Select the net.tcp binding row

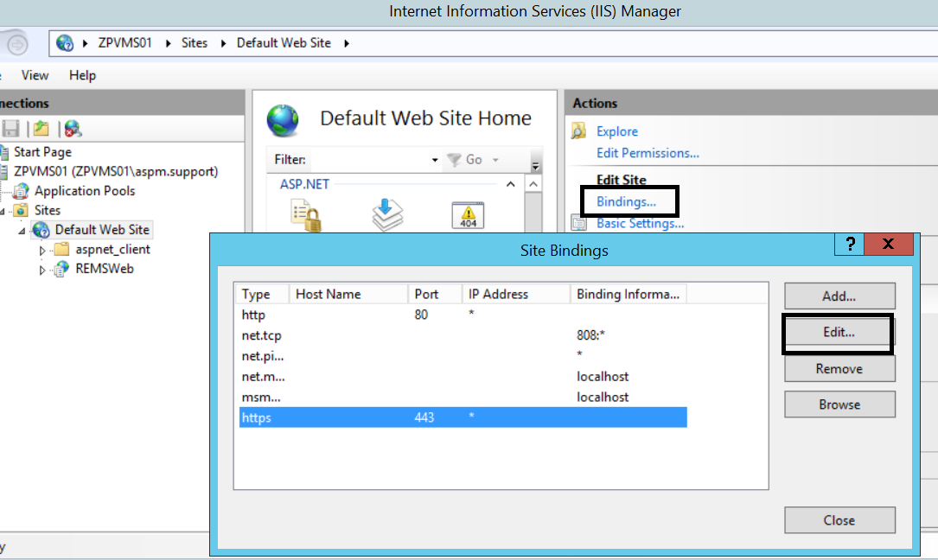(x=463, y=335)
